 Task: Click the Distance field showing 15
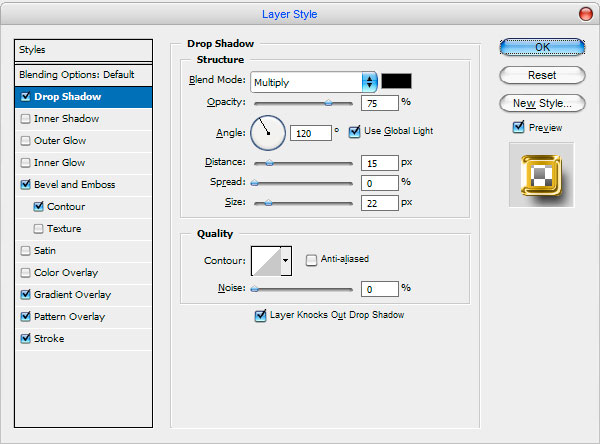(380, 163)
